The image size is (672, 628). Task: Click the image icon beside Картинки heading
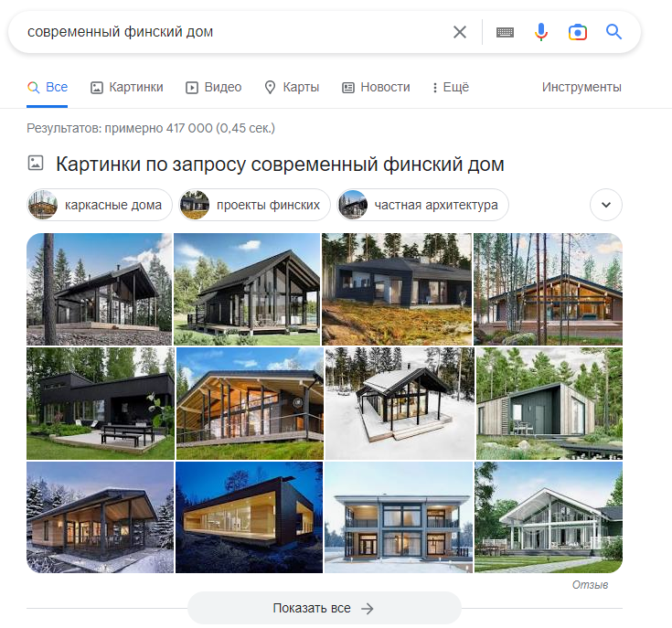point(36,163)
